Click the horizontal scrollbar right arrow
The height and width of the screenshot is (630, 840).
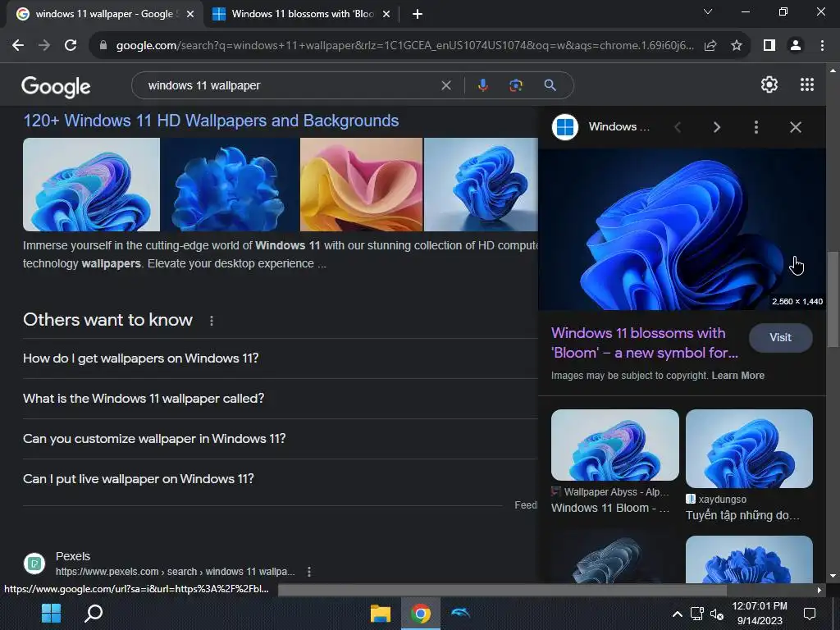coord(819,590)
